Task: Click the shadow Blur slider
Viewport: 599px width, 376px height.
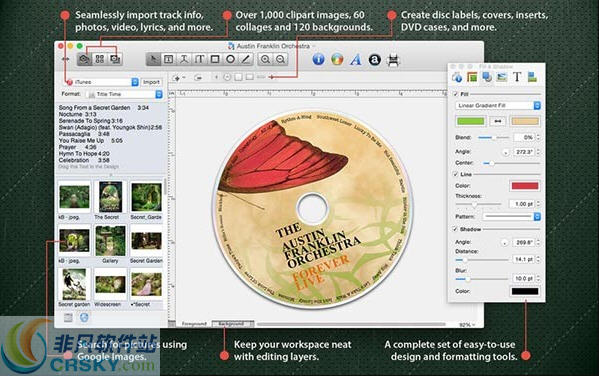Action: [x=481, y=279]
